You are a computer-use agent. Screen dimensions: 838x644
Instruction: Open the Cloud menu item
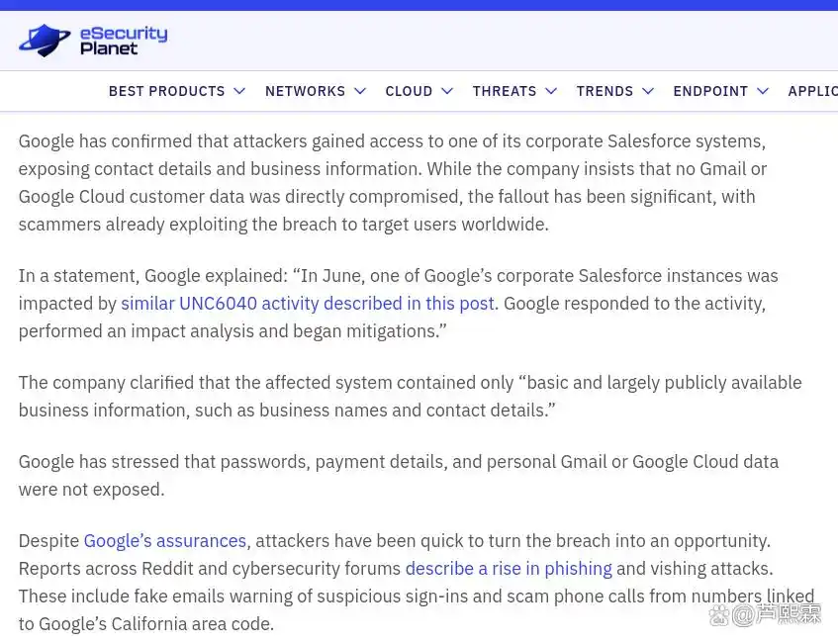click(x=409, y=91)
